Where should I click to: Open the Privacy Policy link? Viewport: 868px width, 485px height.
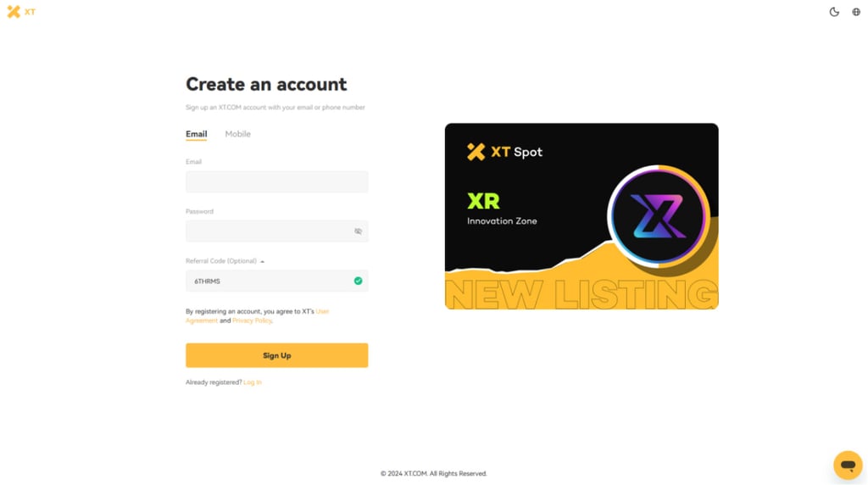coord(252,321)
